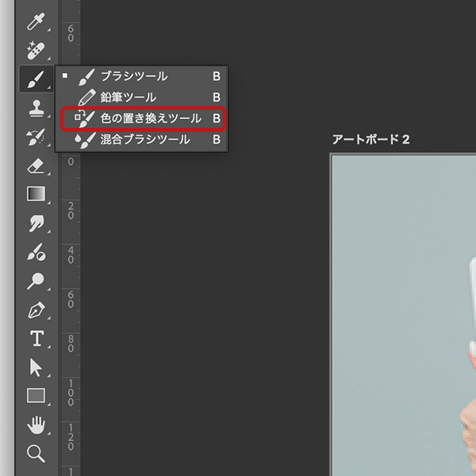Pick the Spot Healing Brush tool
476x476 pixels.
pos(36,51)
